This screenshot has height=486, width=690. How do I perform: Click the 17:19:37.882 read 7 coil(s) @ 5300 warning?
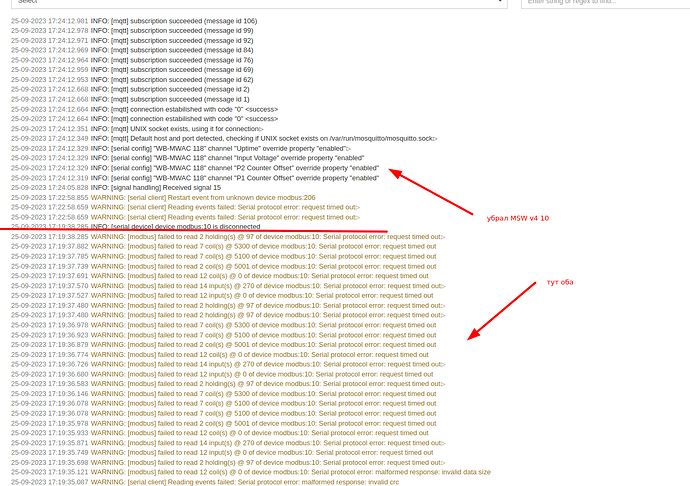[x=224, y=247]
